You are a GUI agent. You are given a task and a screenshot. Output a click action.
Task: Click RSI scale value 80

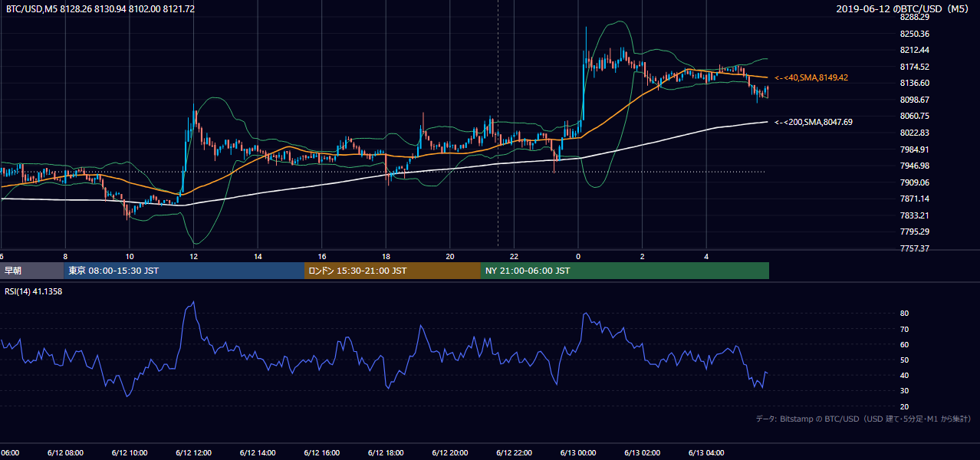point(904,314)
